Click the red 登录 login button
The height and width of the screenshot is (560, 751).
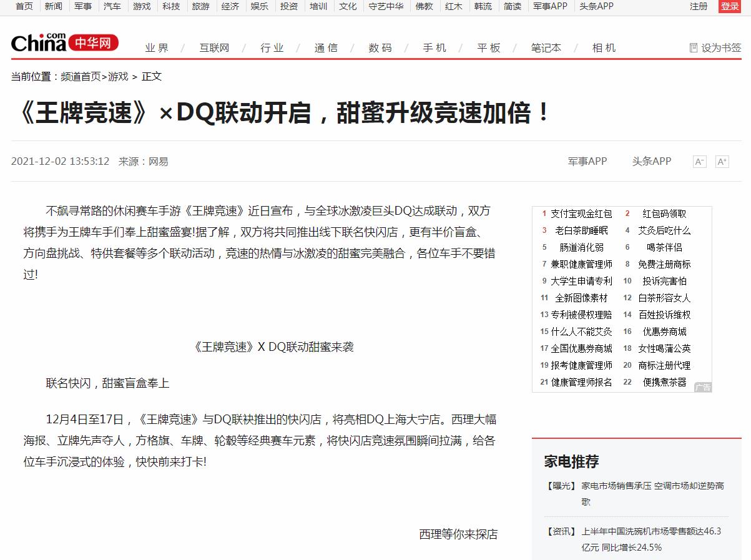coord(729,6)
